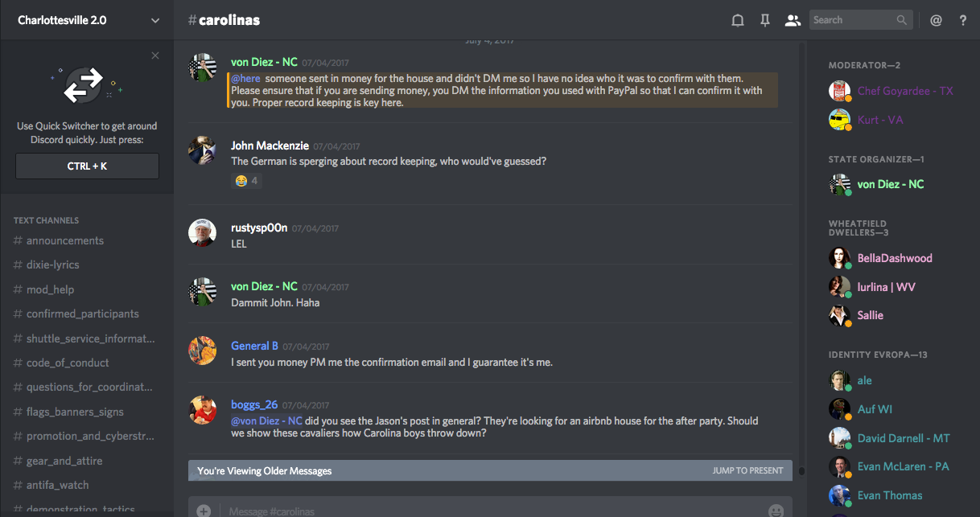This screenshot has height=517, width=980.
Task: Click the CTRL + K button
Action: [87, 166]
